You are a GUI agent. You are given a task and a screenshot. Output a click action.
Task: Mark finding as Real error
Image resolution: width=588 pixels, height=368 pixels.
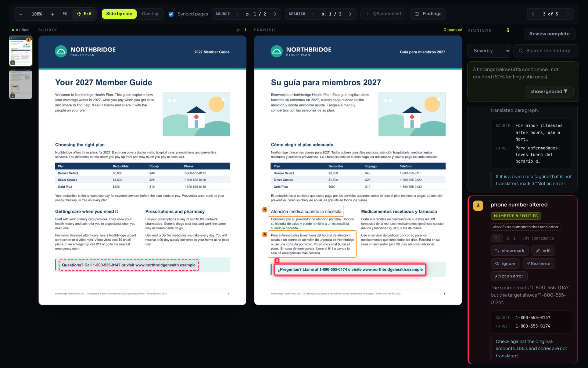tap(539, 263)
